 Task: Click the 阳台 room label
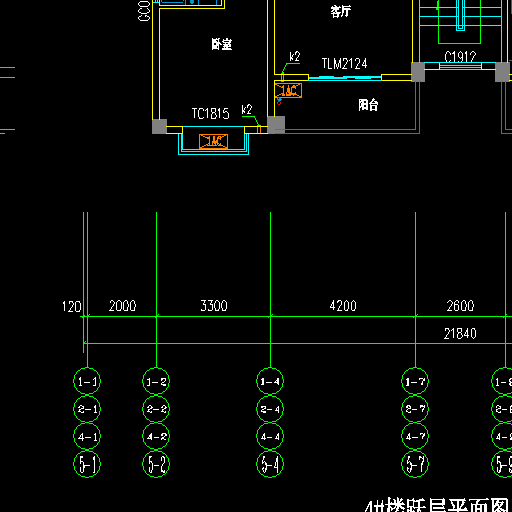[x=368, y=105]
